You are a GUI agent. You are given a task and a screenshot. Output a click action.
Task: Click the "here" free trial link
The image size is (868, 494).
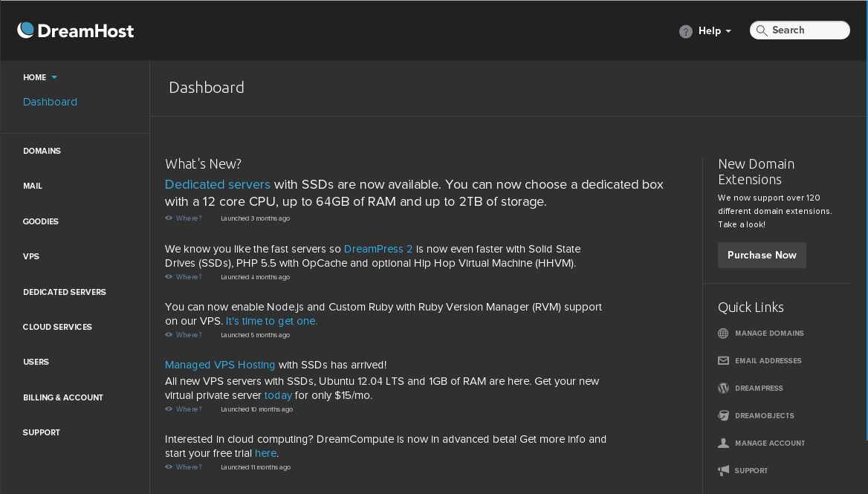click(x=265, y=453)
